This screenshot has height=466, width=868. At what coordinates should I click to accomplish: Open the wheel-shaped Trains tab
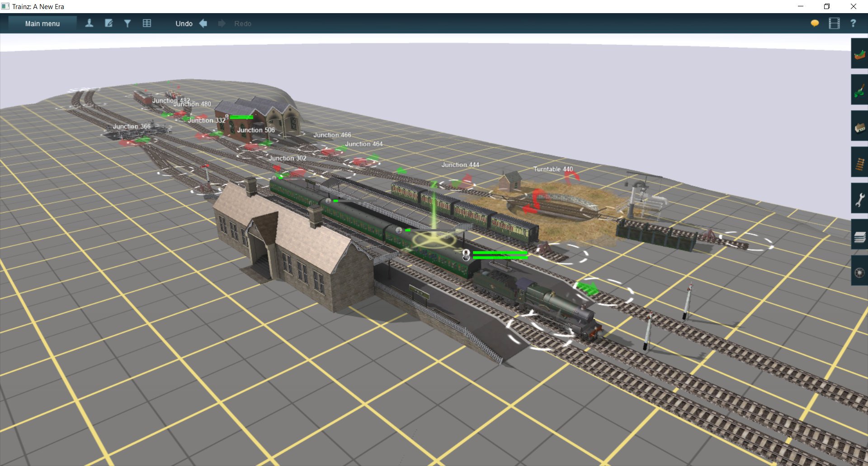[859, 271]
